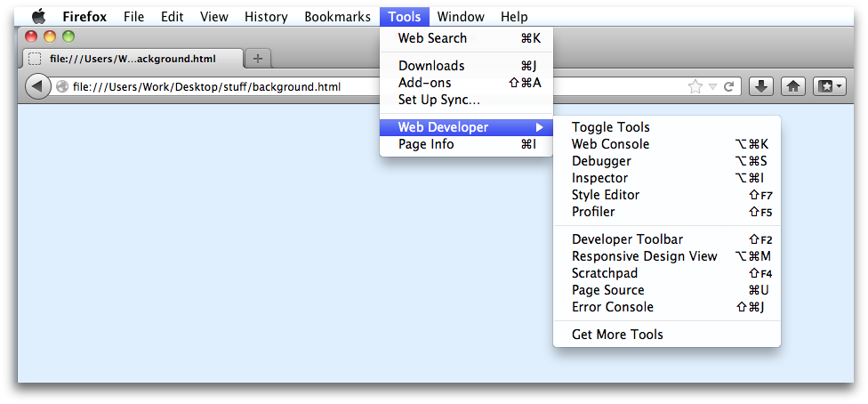This screenshot has width=868, height=404.
Task: Click the URL address field
Action: [x=374, y=87]
